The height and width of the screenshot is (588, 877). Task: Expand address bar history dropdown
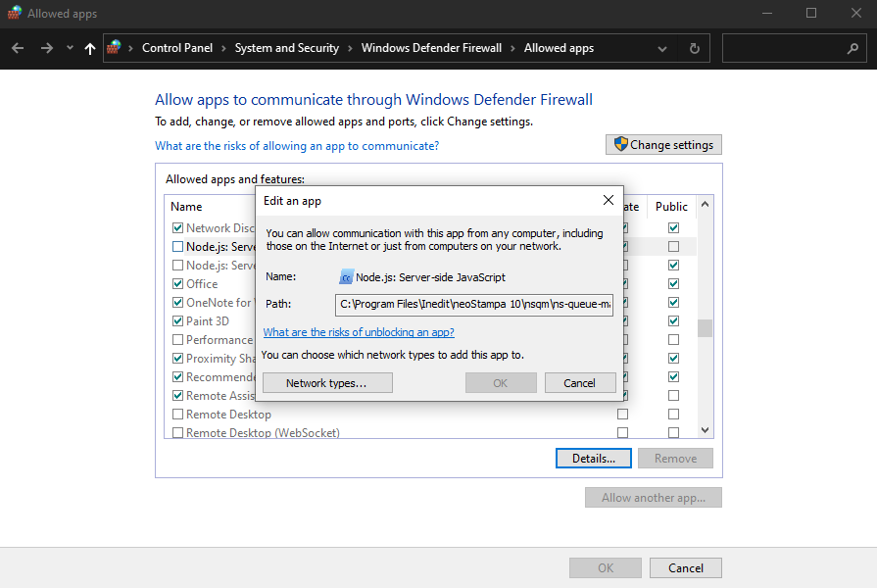[x=662, y=49]
